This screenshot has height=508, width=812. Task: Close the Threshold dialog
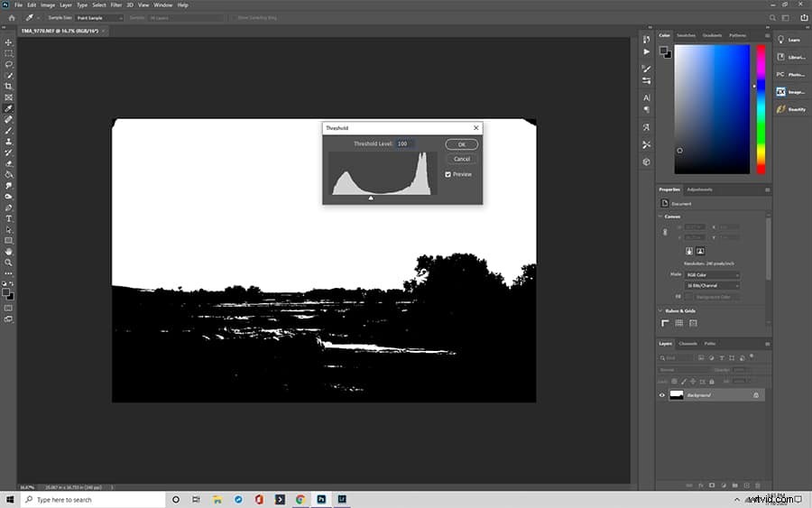pyautogui.click(x=475, y=128)
